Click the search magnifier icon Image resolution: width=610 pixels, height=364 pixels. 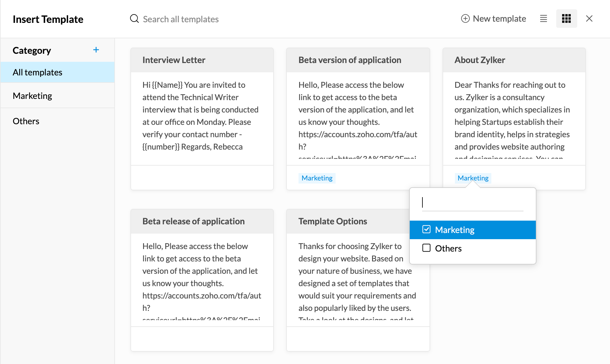tap(134, 19)
